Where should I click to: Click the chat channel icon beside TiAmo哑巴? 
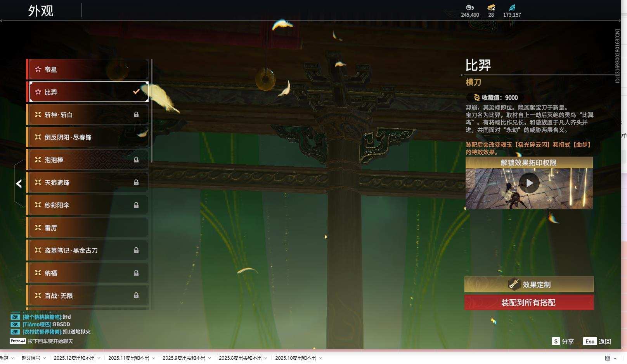15,324
